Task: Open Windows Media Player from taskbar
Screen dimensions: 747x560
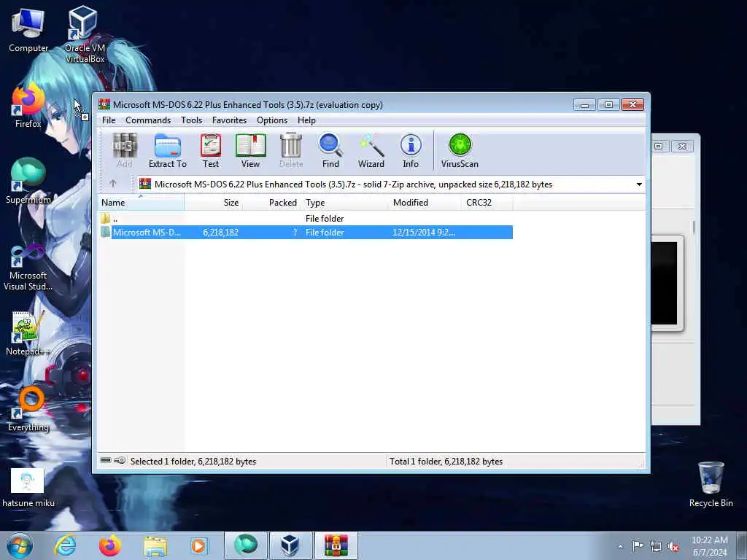Action: click(198, 545)
